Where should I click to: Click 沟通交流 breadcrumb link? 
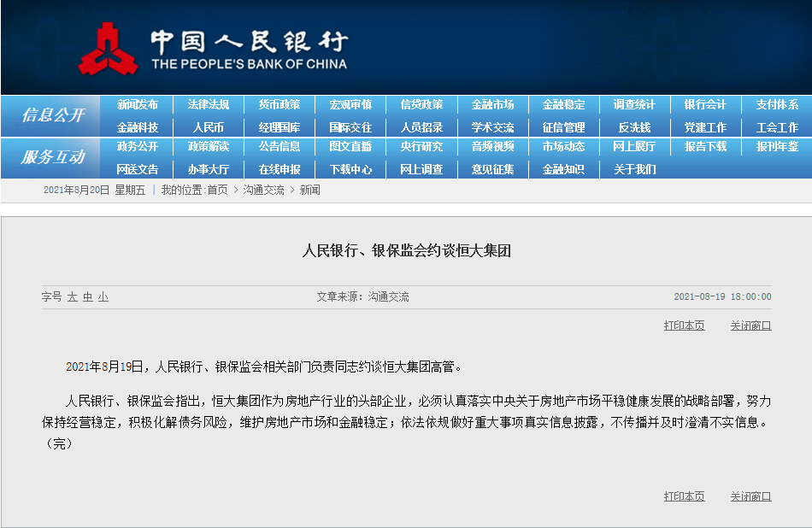coord(263,190)
